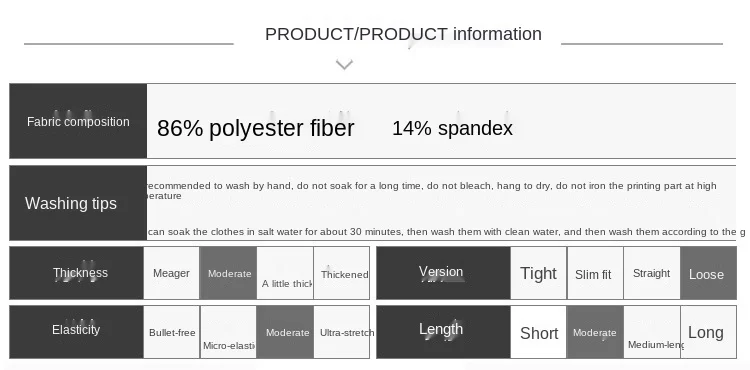Choose the Bullet-free elasticity option
This screenshot has height=370, width=750.
(x=171, y=332)
